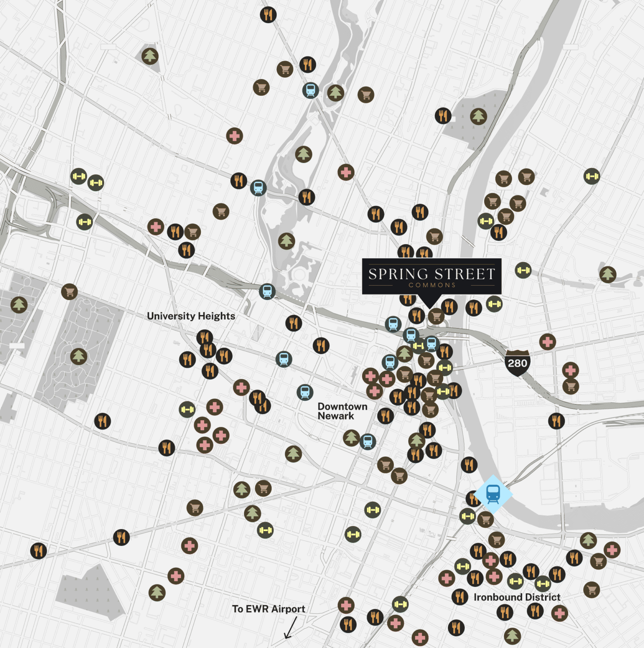Select the restaurant icon at far bottom-left edge
Viewport: 644px width, 648px height.
point(38,551)
